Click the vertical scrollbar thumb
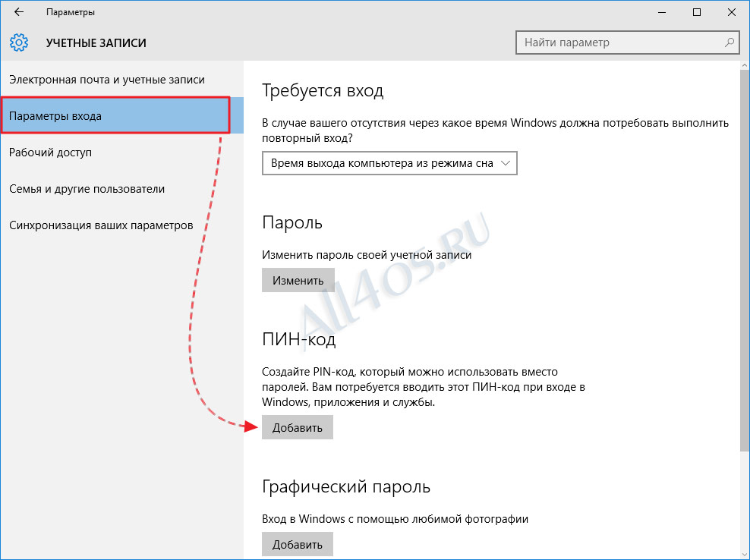The width and height of the screenshot is (750, 560). point(745,260)
